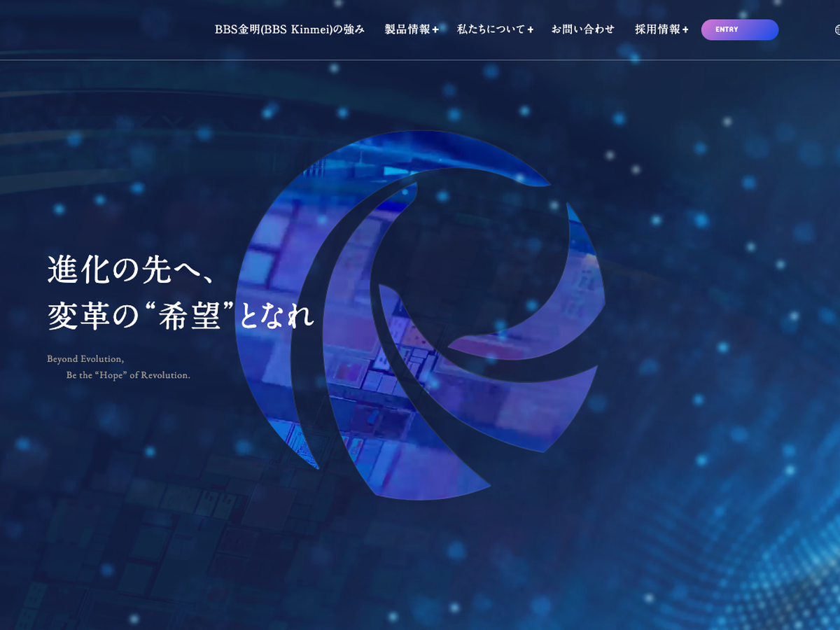Screen dimensions: 840x630
Task: Click the tagline Be the “Hope” of Revolution.
Action: (x=128, y=375)
